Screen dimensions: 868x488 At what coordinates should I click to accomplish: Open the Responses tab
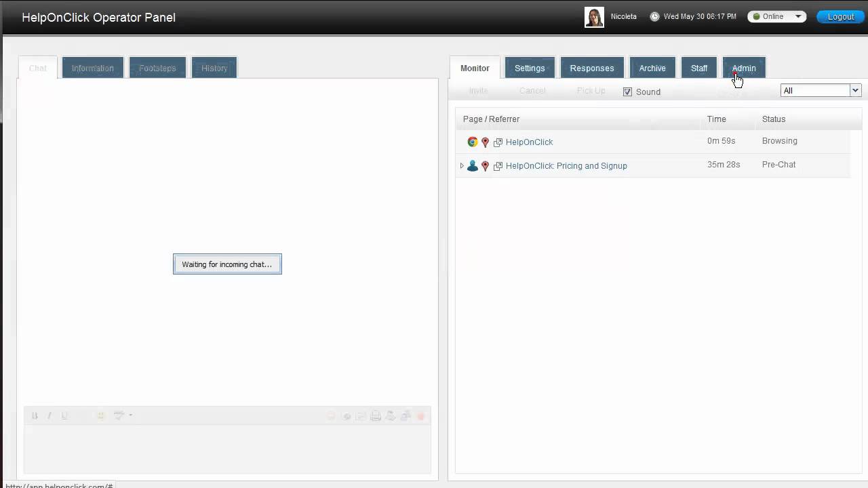coord(592,68)
